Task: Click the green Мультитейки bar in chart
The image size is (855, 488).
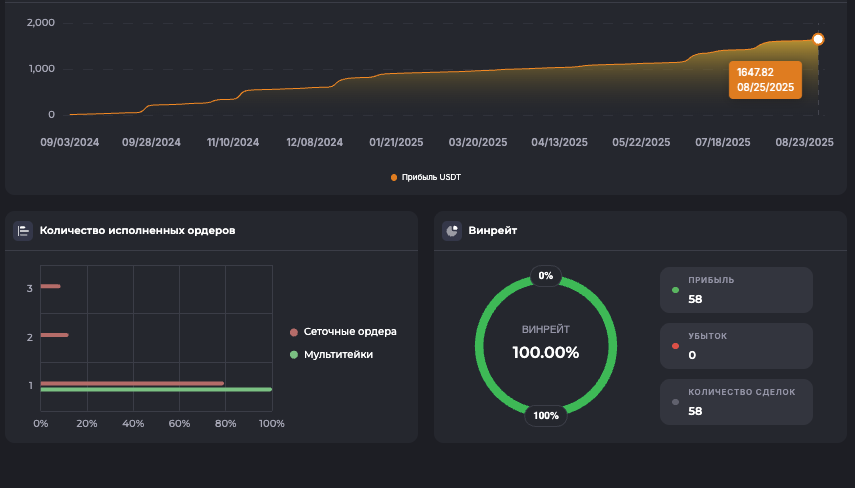Action: [x=155, y=390]
